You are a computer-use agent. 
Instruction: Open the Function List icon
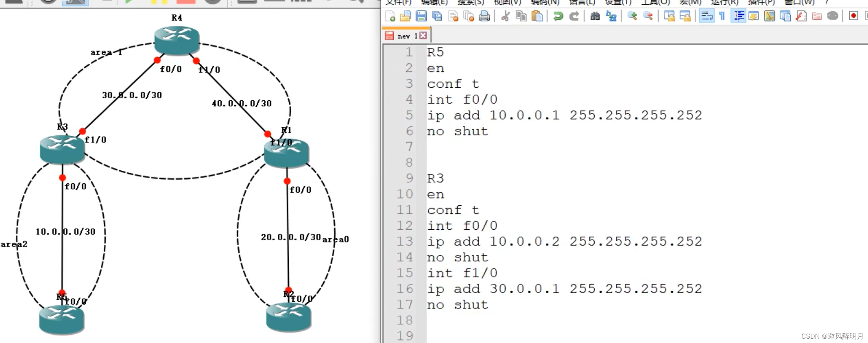801,16
